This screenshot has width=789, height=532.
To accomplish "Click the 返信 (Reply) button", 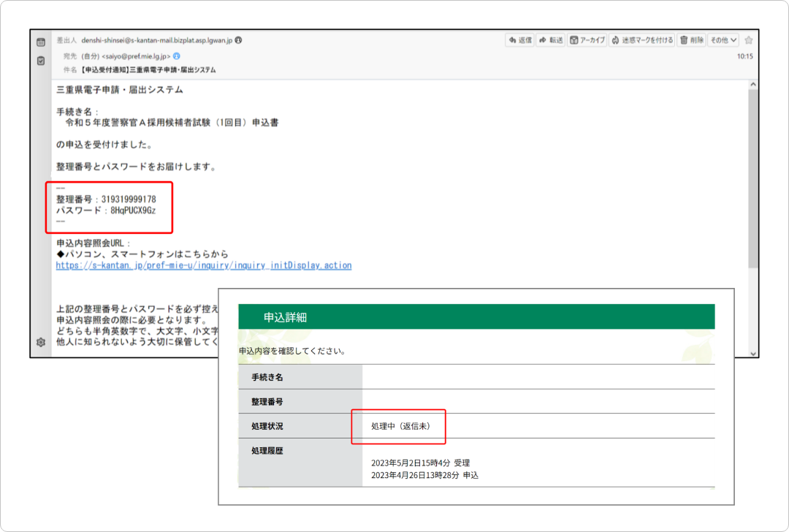I will coord(519,40).
